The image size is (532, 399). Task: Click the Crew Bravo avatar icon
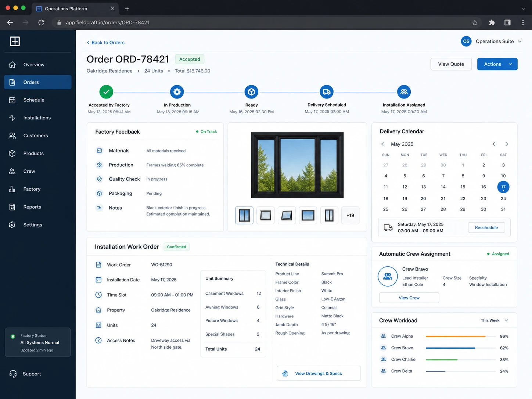(x=388, y=276)
